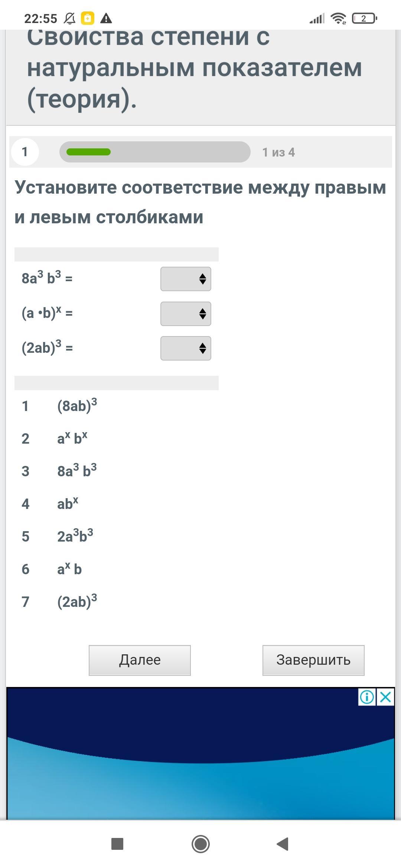The height and width of the screenshot is (868, 401).
Task: Open ad info icon
Action: (367, 697)
